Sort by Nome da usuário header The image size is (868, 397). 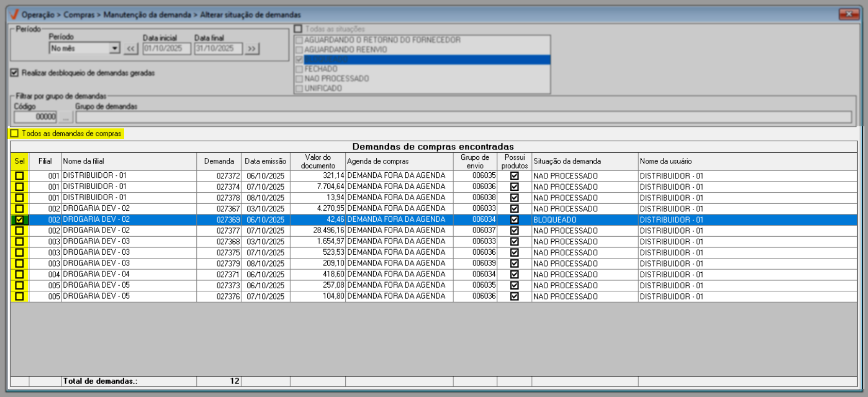tap(748, 161)
